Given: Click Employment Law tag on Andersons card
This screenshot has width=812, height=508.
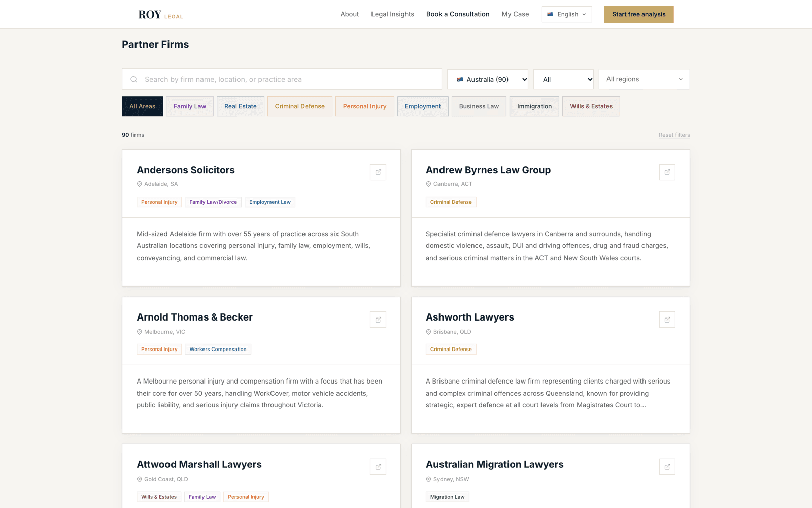Looking at the screenshot, I should [270, 202].
